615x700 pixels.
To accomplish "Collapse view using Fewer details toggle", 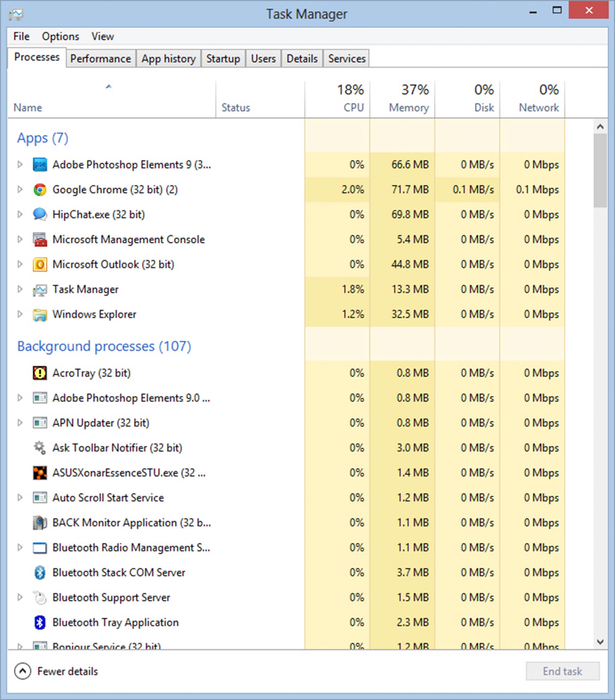I will 23,671.
